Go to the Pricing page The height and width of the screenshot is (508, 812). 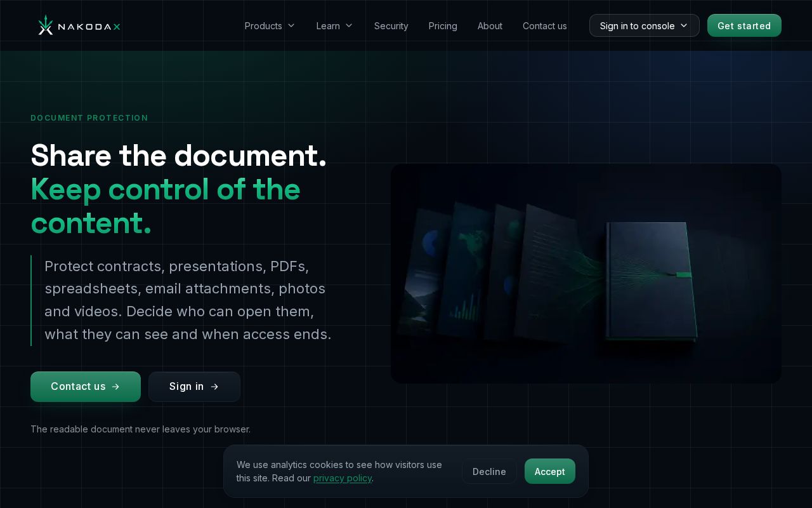point(443,26)
